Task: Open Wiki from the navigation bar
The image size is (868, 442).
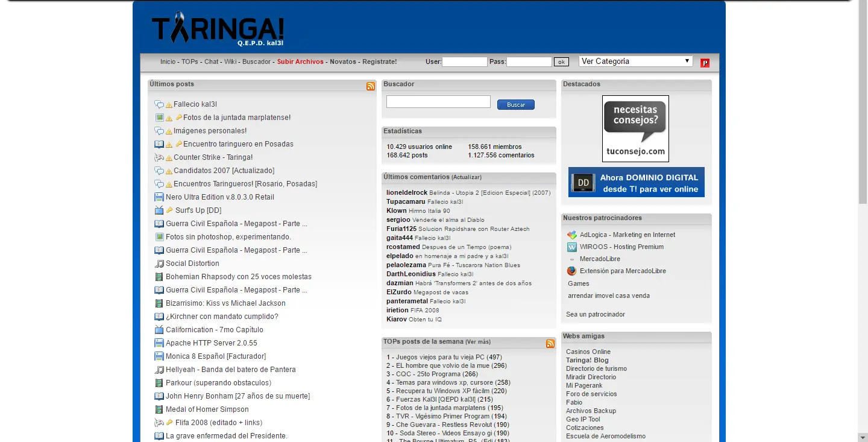Action: [x=230, y=62]
